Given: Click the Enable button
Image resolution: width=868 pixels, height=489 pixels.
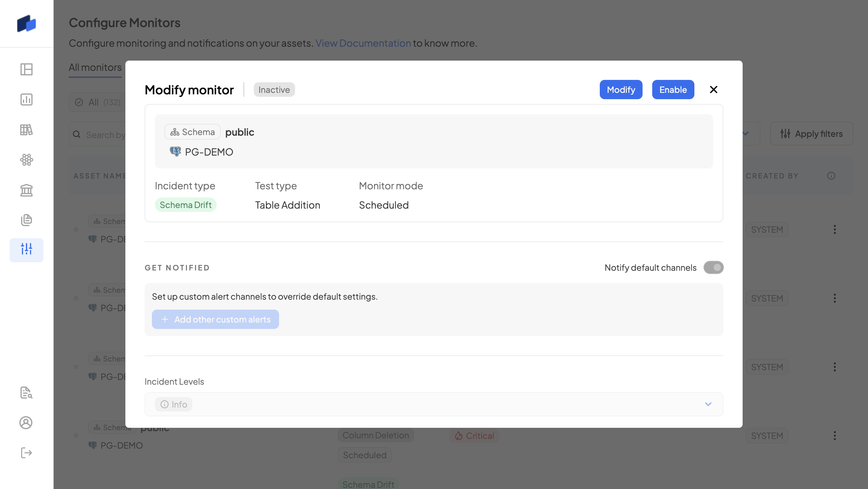Looking at the screenshot, I should [x=673, y=90].
